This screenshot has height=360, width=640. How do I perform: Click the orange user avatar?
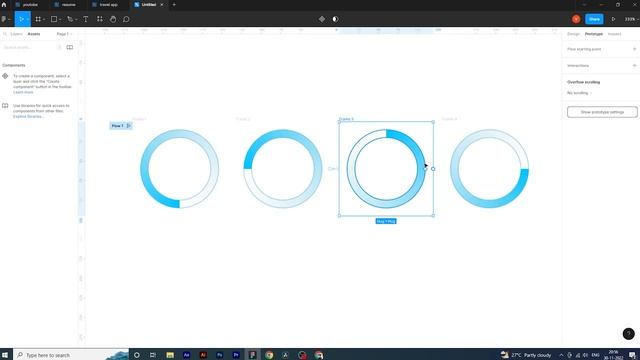click(x=576, y=19)
